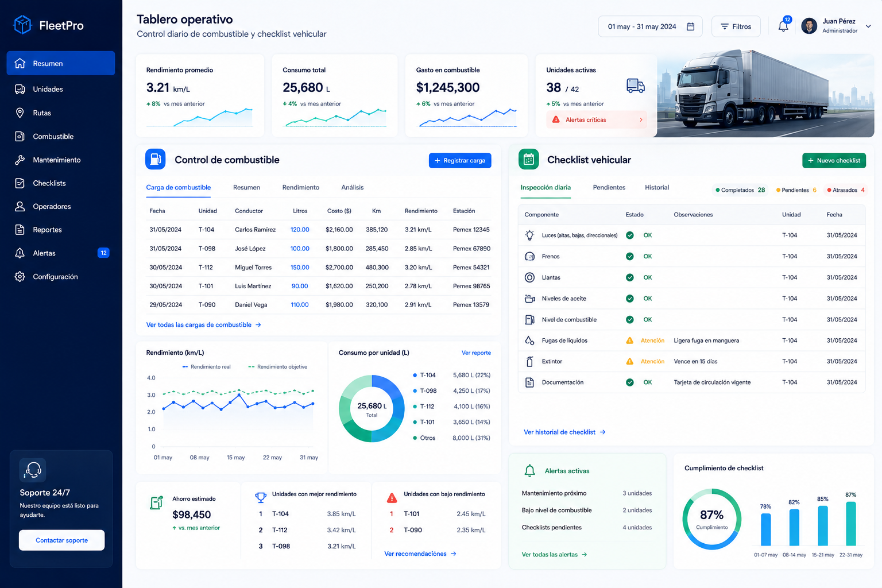Image resolution: width=882 pixels, height=588 pixels.
Task: Select the Operadores person icon
Action: point(20,206)
